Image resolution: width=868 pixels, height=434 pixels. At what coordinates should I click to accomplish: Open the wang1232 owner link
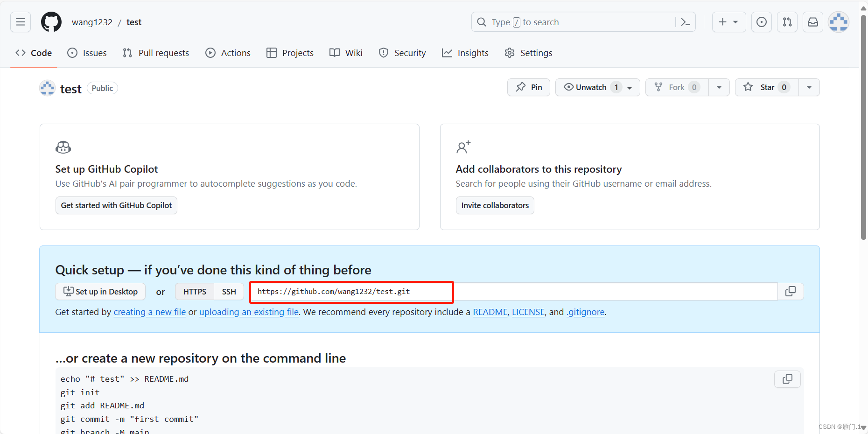[x=92, y=22]
